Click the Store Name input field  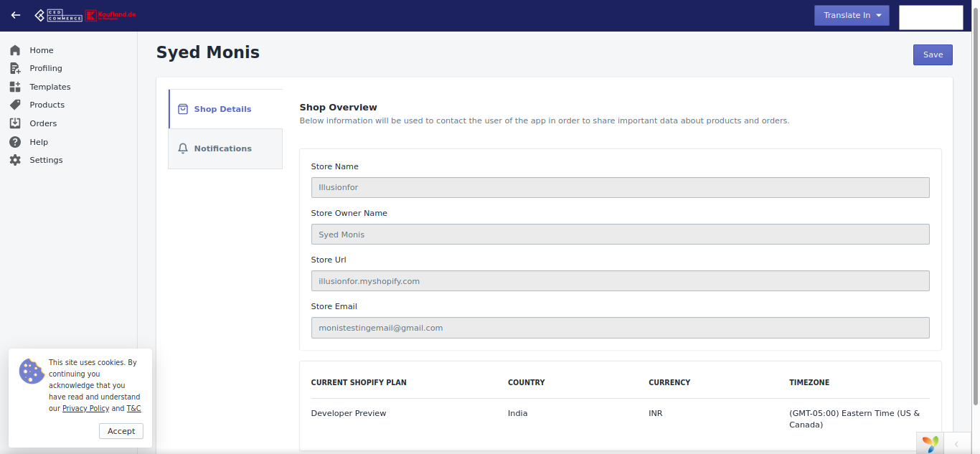coord(621,187)
